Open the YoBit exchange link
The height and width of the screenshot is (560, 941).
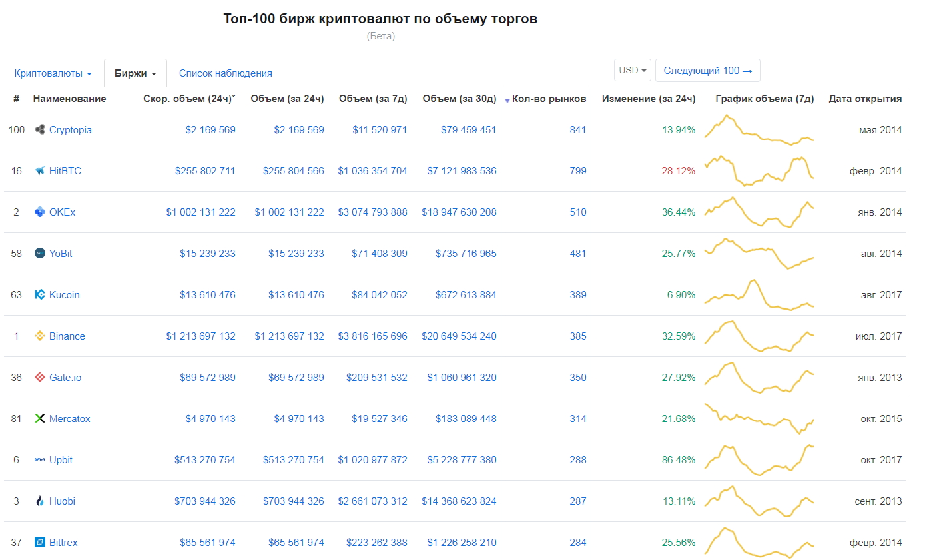(x=61, y=254)
